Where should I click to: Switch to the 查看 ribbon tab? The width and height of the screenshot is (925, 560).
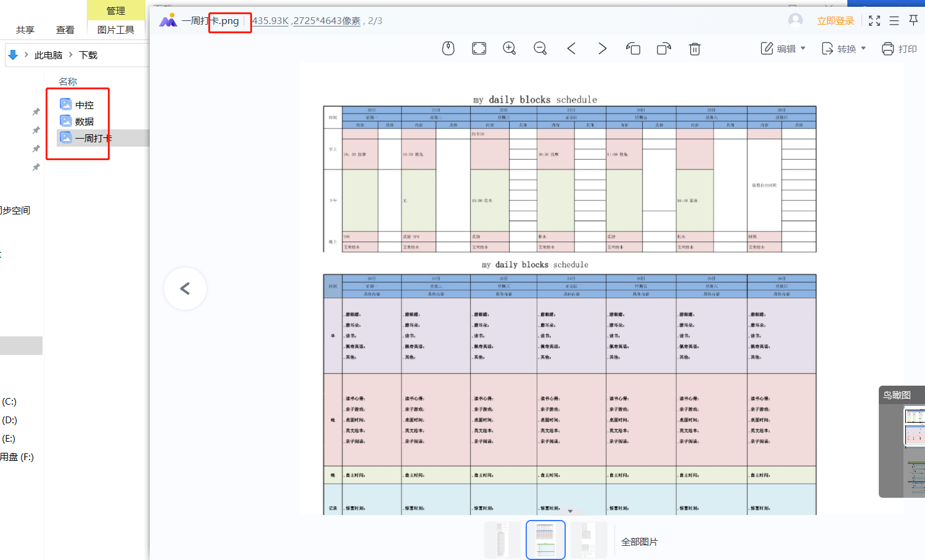pos(65,30)
